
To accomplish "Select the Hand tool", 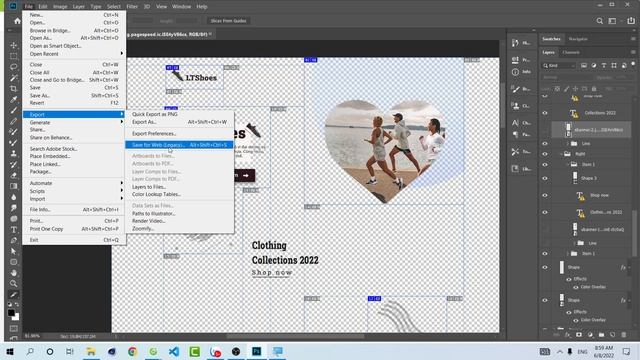I will click(x=14, y=273).
